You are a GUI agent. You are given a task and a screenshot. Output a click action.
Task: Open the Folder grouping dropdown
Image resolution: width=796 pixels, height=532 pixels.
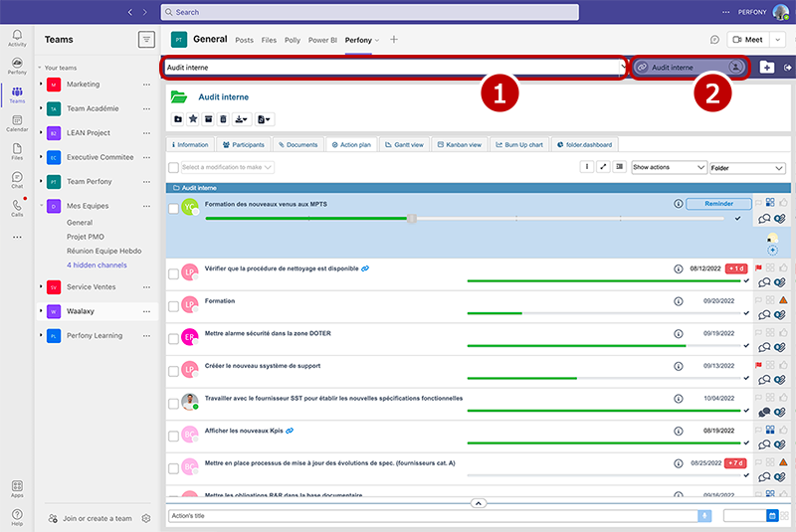tap(747, 168)
